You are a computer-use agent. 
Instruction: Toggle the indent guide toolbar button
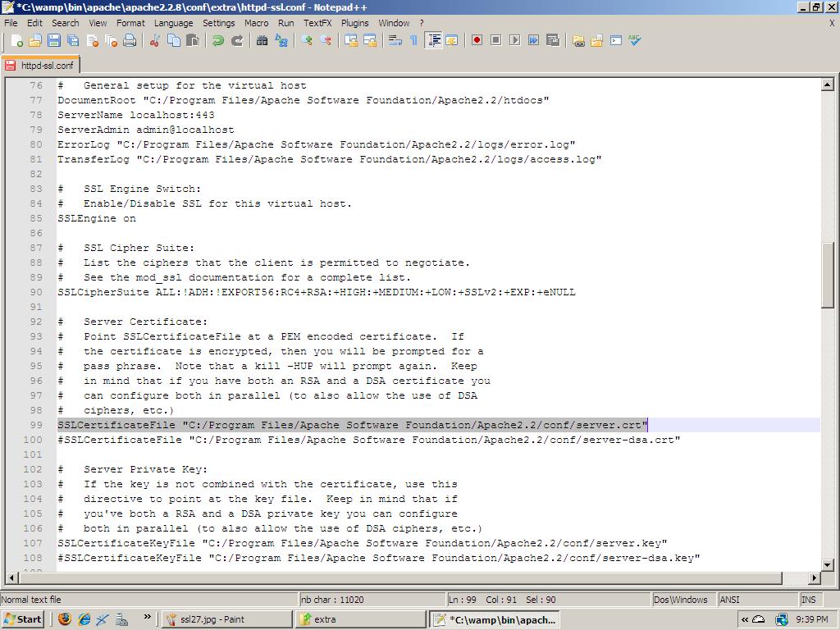coord(433,40)
